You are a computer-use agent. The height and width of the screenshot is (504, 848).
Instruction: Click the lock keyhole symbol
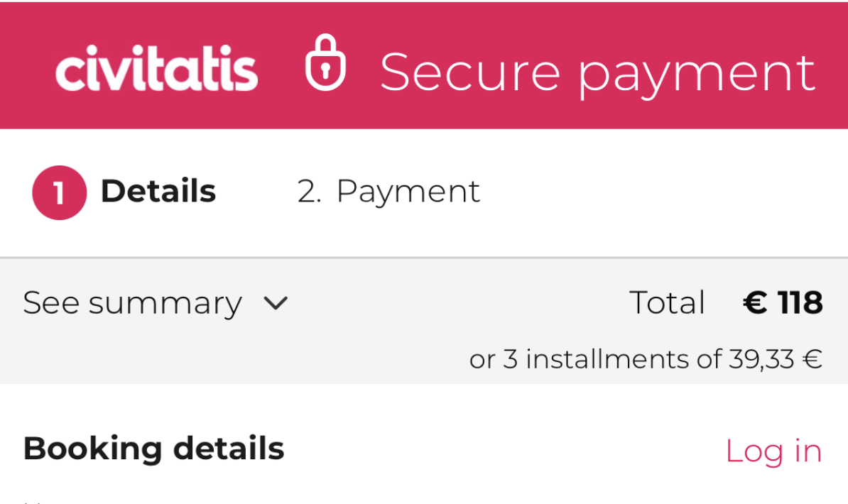326,73
